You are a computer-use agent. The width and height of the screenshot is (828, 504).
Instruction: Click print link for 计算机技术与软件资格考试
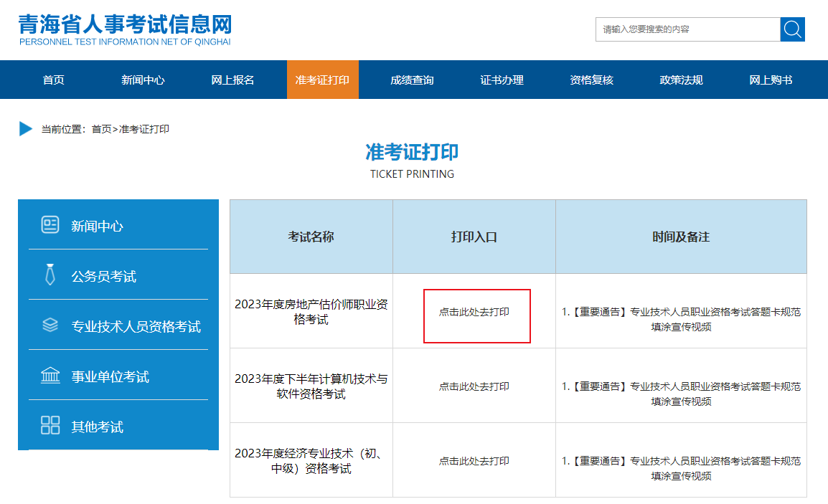474,386
